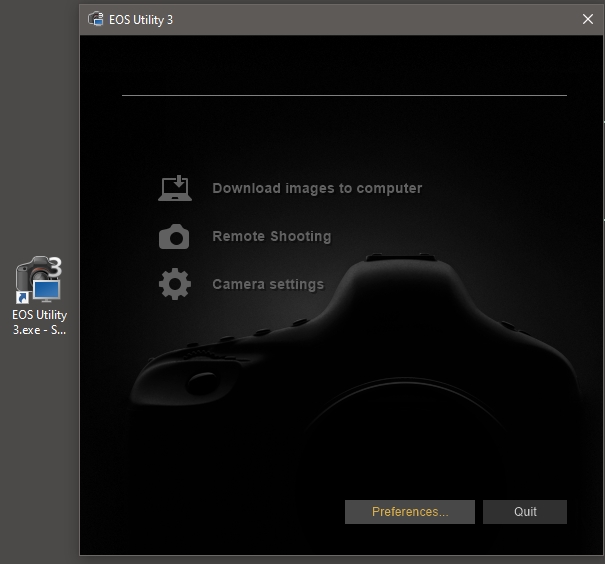This screenshot has height=564, width=605.
Task: Click empty title bar area beside the title
Action: point(380,19)
